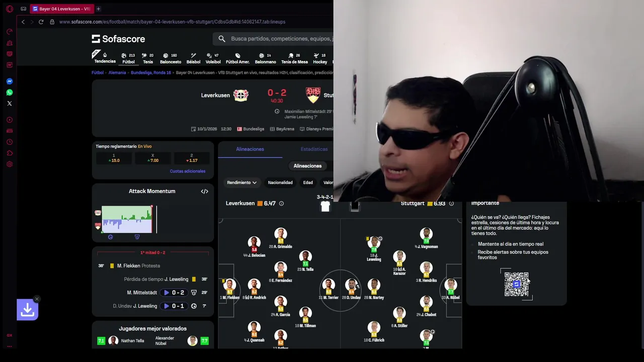
Task: Open goalkeeper M. Flekken on the pitch
Action: [x=230, y=290]
